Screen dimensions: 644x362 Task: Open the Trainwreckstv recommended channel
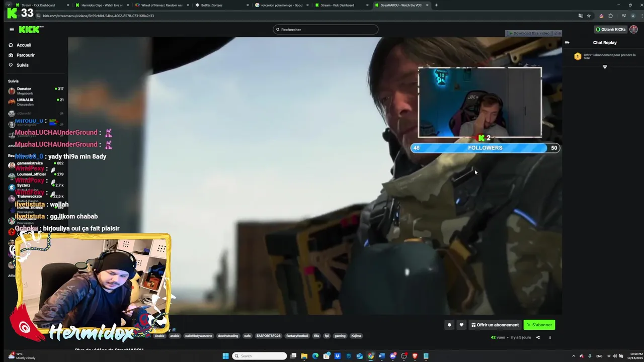click(35, 198)
